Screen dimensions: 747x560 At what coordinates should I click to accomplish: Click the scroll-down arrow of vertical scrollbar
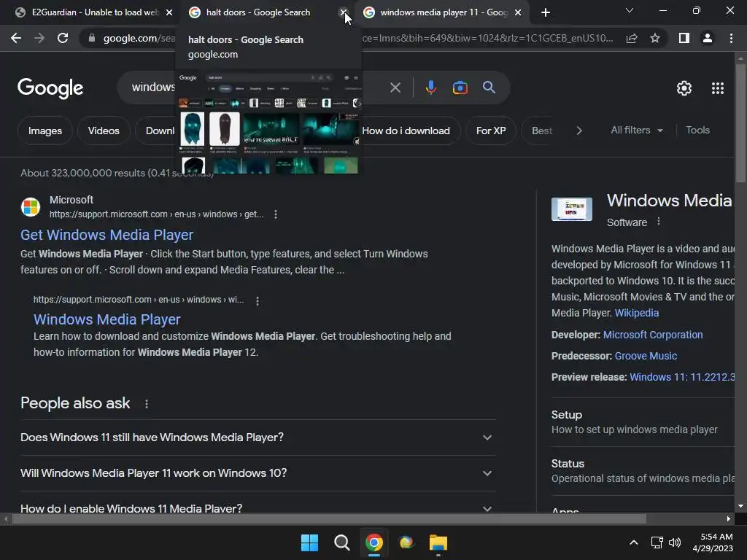click(x=740, y=506)
